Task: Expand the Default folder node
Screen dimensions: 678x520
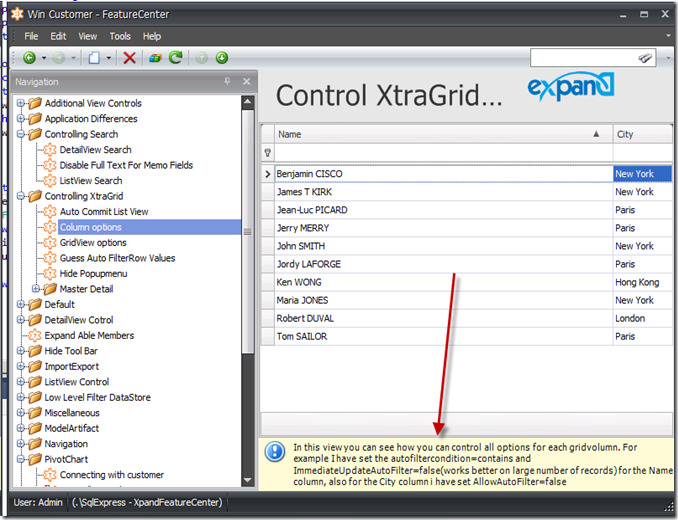Action: pyautogui.click(x=20, y=304)
